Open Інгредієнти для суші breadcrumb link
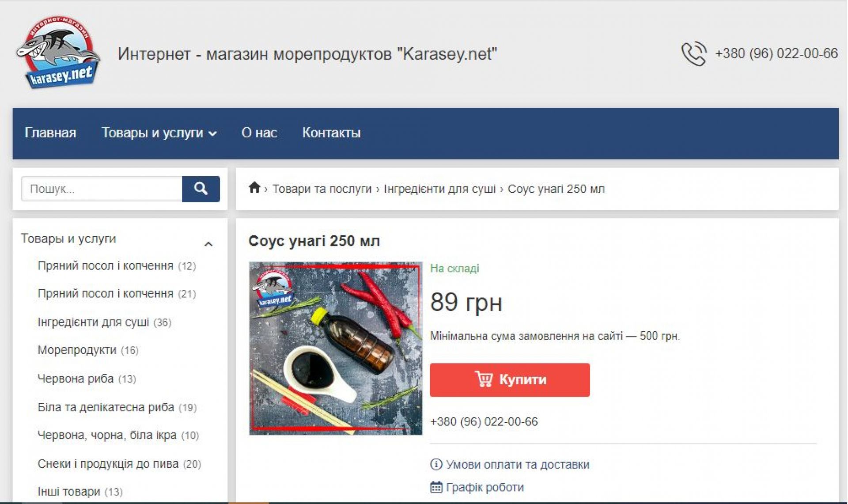The width and height of the screenshot is (848, 504). [x=439, y=189]
